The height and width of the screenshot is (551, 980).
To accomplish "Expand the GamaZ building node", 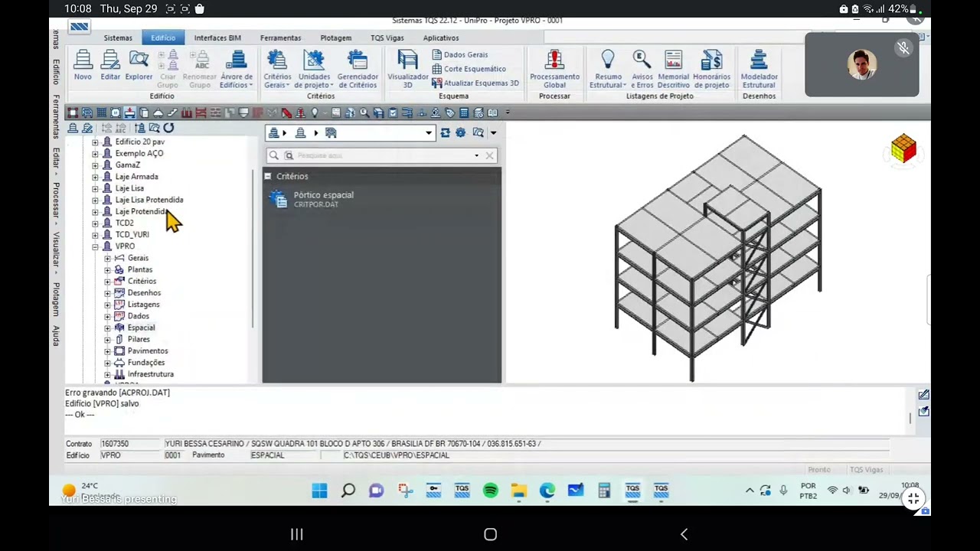I will point(95,165).
